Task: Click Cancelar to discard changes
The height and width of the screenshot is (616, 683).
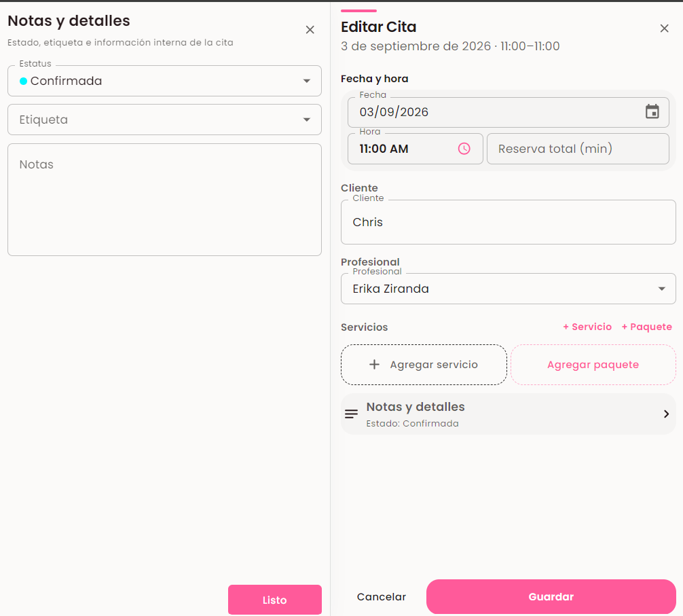Action: click(381, 597)
